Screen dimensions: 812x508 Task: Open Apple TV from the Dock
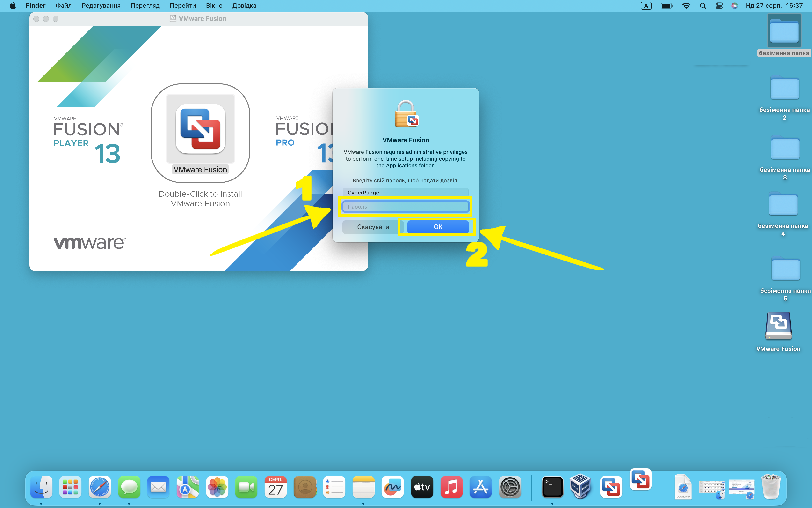point(422,487)
